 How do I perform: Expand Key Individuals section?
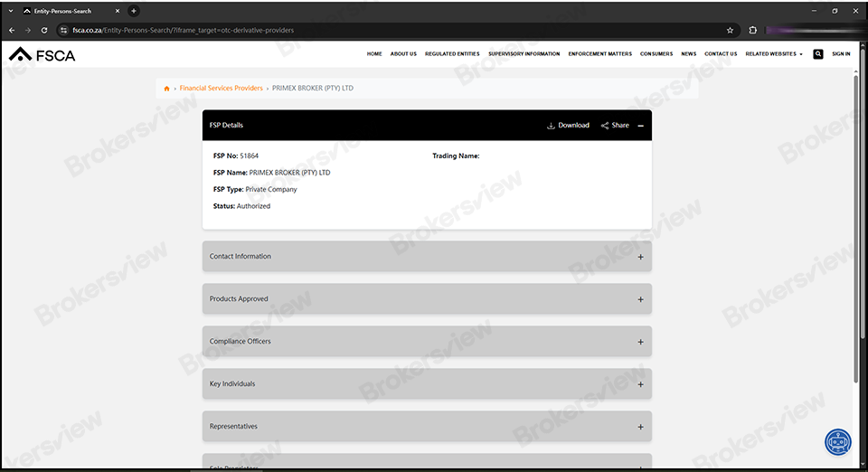point(427,383)
